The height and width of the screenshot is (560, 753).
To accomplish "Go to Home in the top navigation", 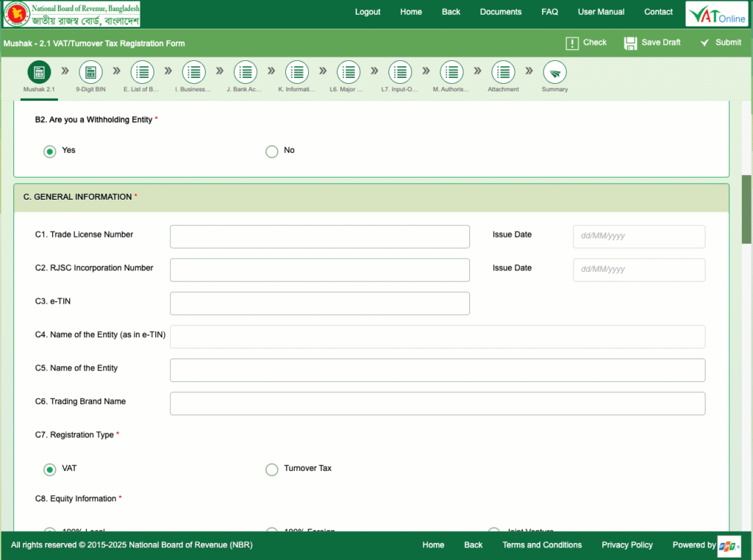I will (411, 12).
